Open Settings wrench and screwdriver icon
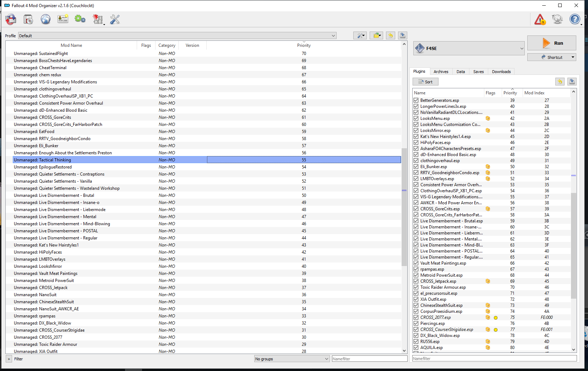 click(115, 19)
